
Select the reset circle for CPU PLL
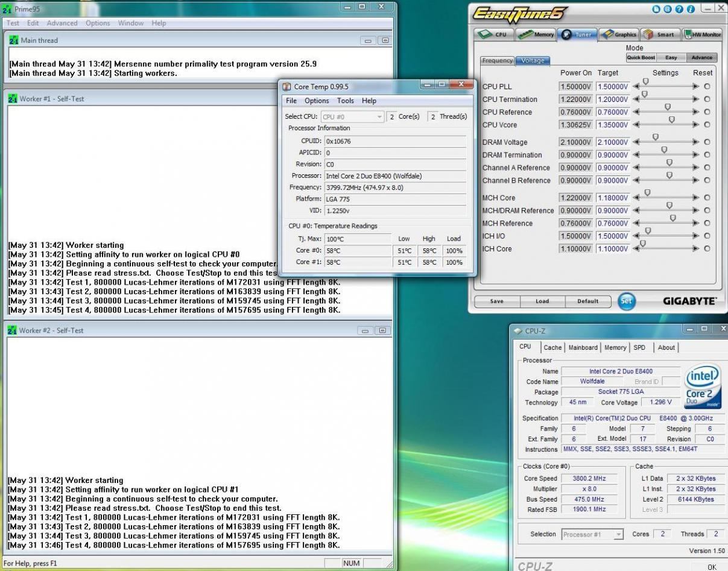pos(707,87)
